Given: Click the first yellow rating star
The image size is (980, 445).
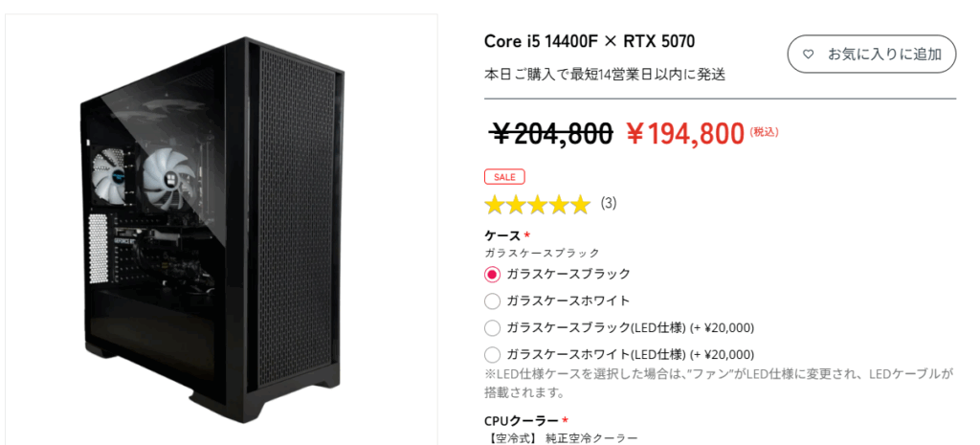Looking at the screenshot, I should [x=495, y=204].
